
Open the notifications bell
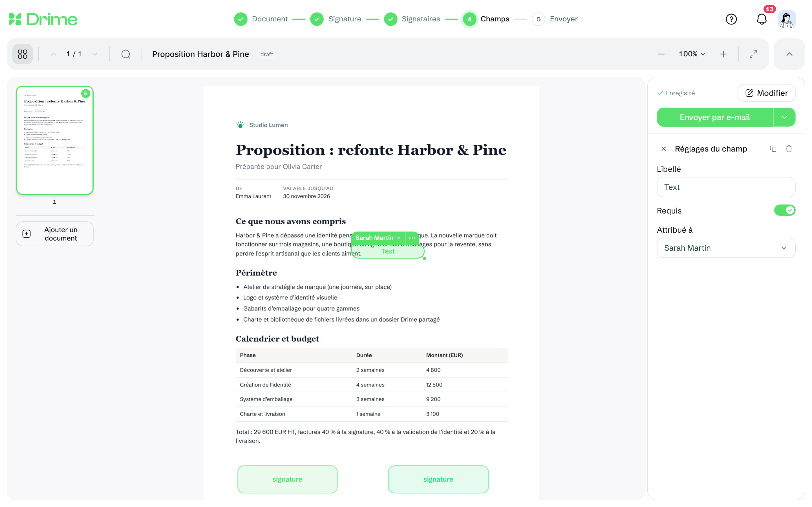tap(762, 19)
